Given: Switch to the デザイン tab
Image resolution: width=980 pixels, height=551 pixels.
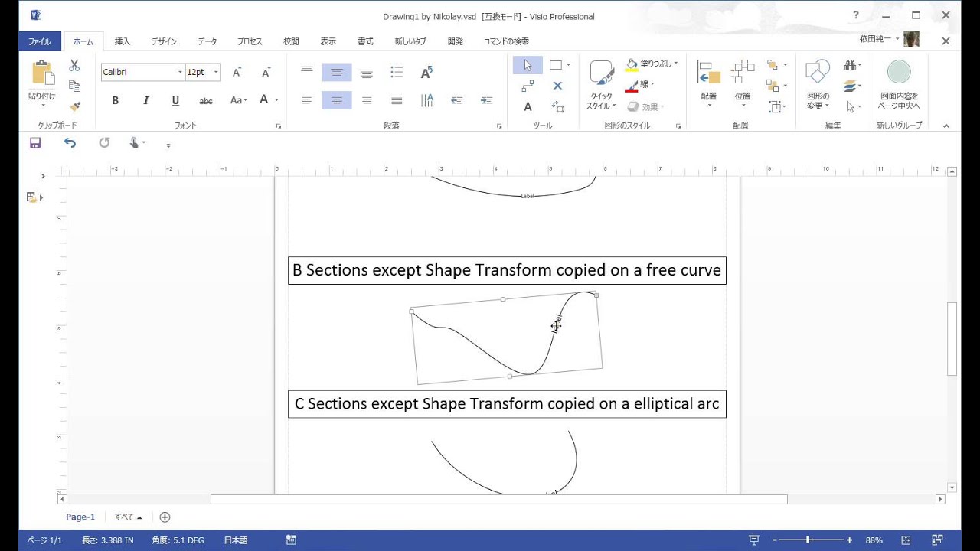Looking at the screenshot, I should pos(164,41).
